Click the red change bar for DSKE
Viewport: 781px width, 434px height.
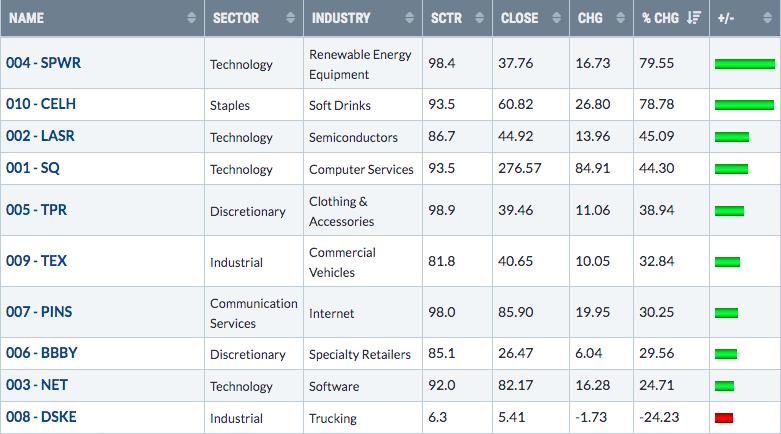click(725, 418)
